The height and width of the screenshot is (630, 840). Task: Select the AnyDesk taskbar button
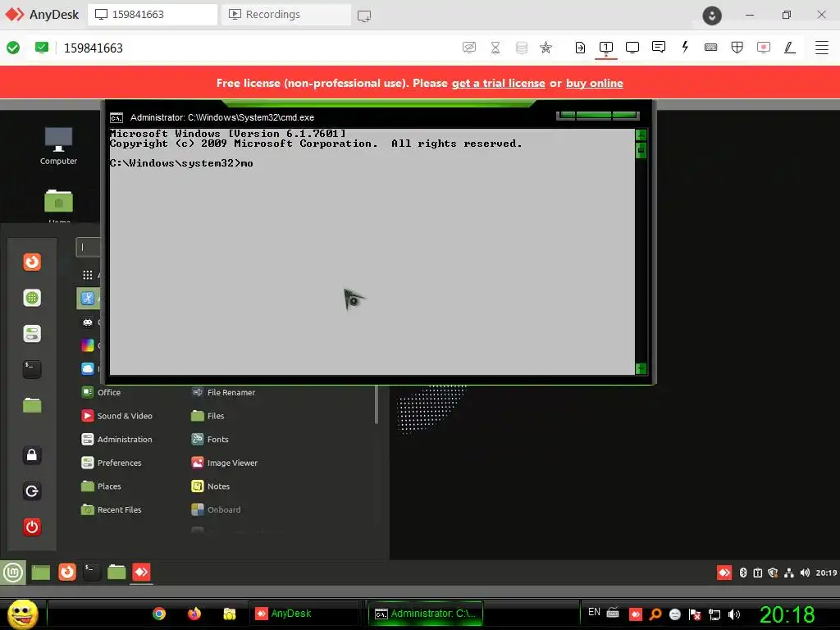[304, 614]
